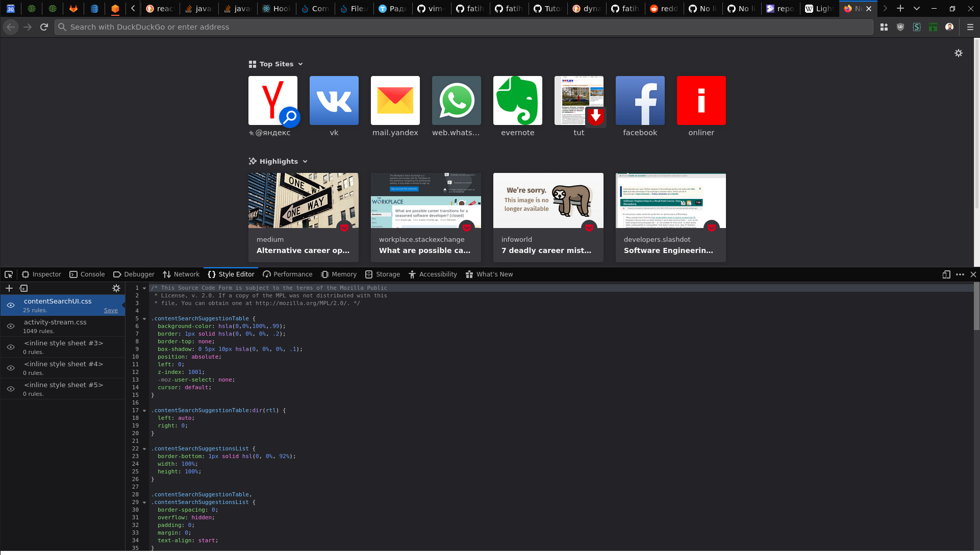The height and width of the screenshot is (555, 980).
Task: Click the import style sheet icon
Action: click(23, 288)
